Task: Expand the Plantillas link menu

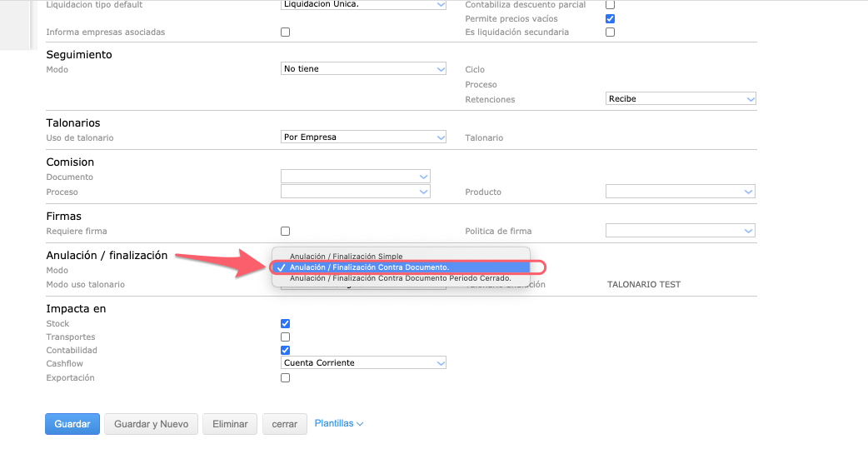Action: pyautogui.click(x=339, y=424)
